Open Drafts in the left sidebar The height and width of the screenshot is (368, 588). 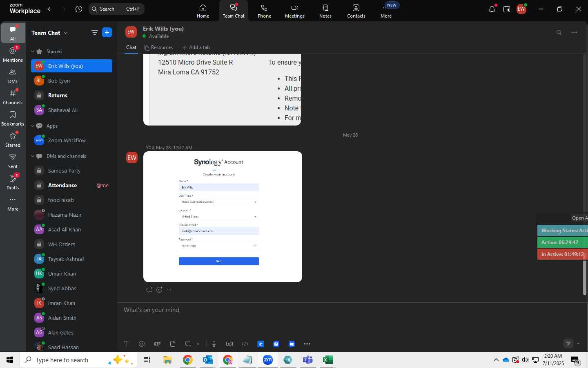click(13, 182)
